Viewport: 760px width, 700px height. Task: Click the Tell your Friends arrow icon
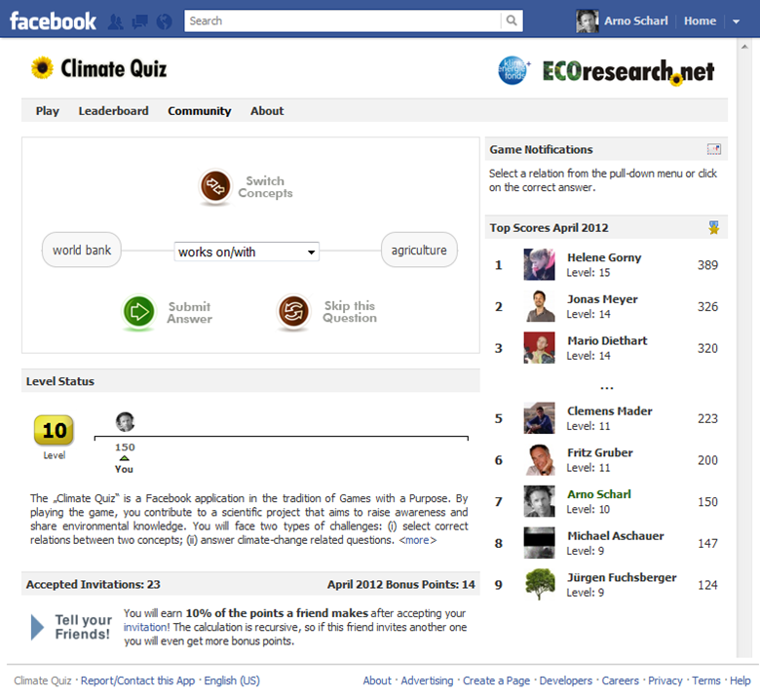37,627
